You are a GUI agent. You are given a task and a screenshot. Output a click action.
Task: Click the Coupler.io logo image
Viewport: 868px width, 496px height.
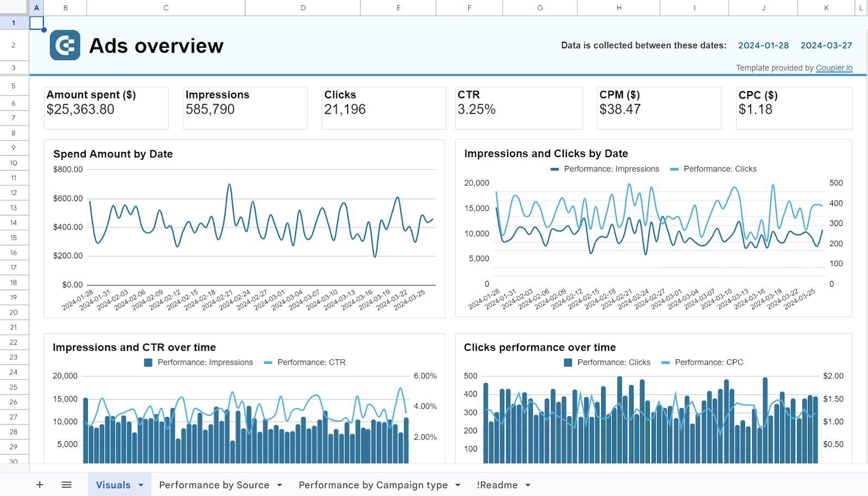[65, 45]
